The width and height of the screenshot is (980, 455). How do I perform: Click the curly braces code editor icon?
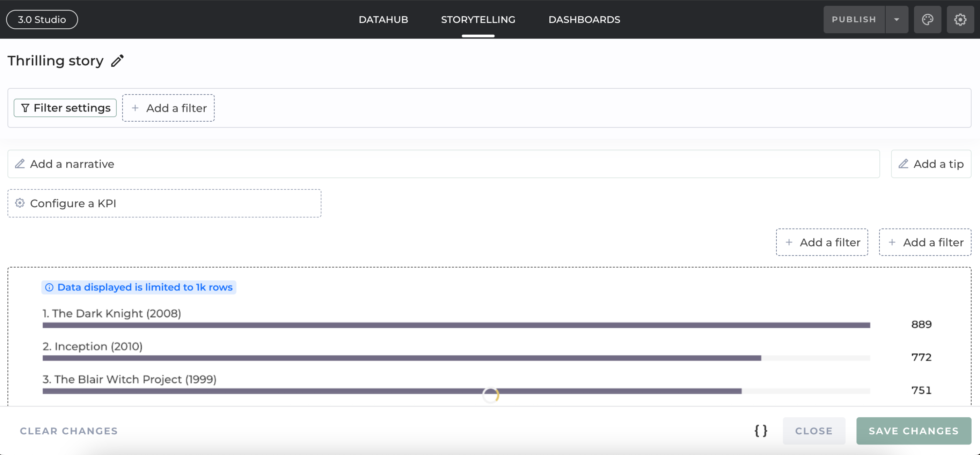point(760,431)
